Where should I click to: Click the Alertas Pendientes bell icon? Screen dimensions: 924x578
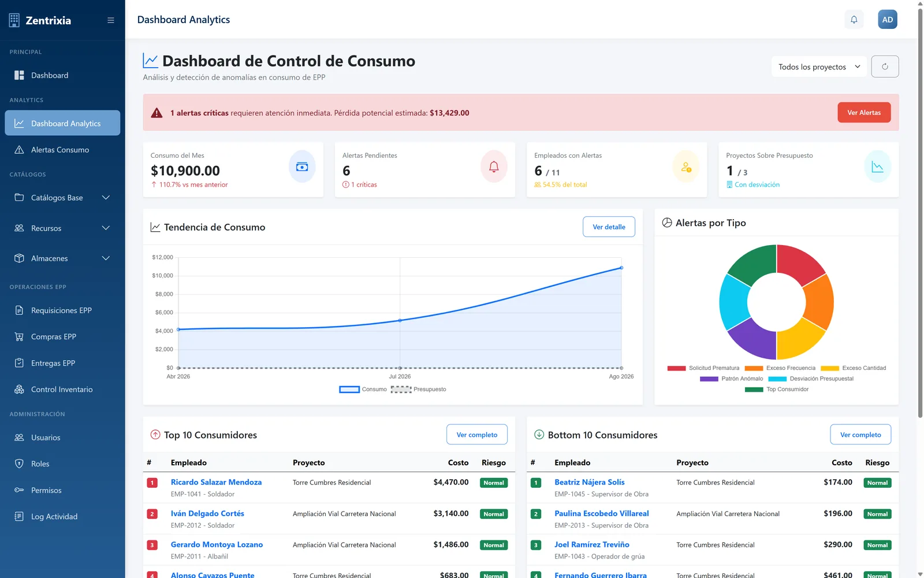494,166
